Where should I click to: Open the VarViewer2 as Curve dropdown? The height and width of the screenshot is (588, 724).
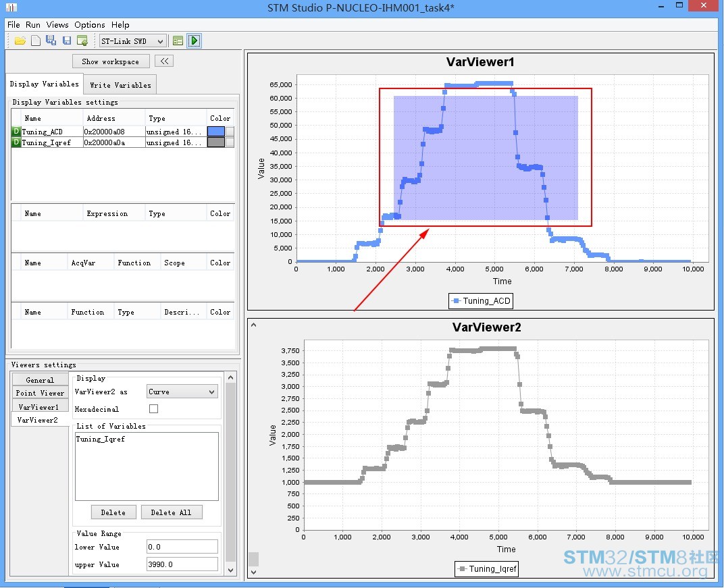point(182,392)
